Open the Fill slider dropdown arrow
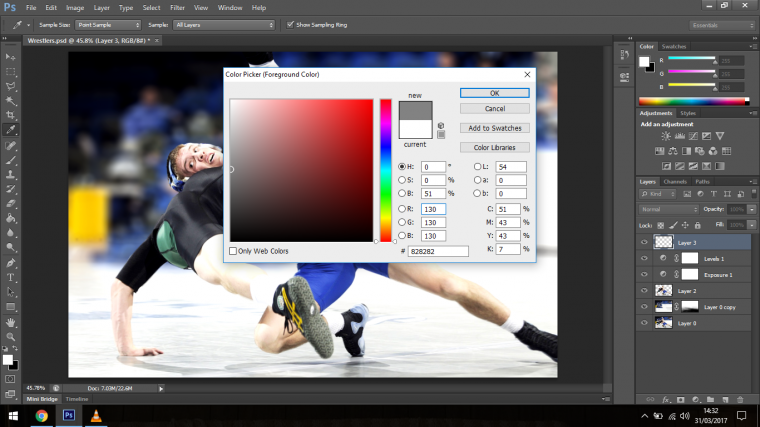 click(752, 225)
